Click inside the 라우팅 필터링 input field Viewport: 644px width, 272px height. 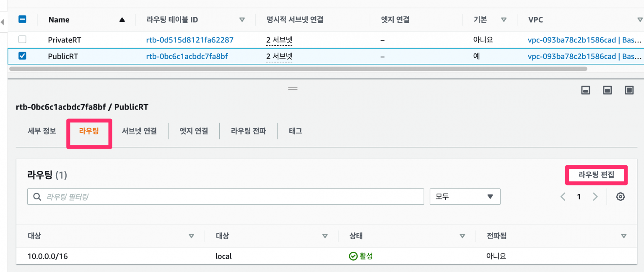168,196
